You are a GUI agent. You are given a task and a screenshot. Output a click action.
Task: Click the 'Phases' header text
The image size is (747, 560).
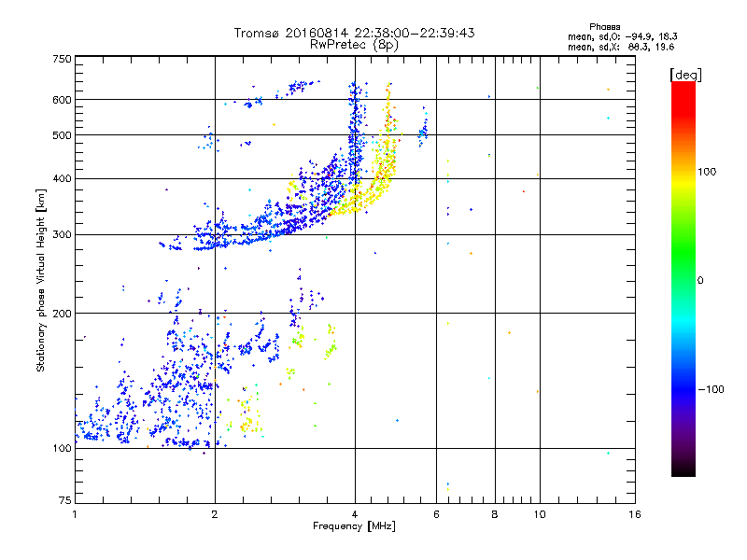(604, 27)
